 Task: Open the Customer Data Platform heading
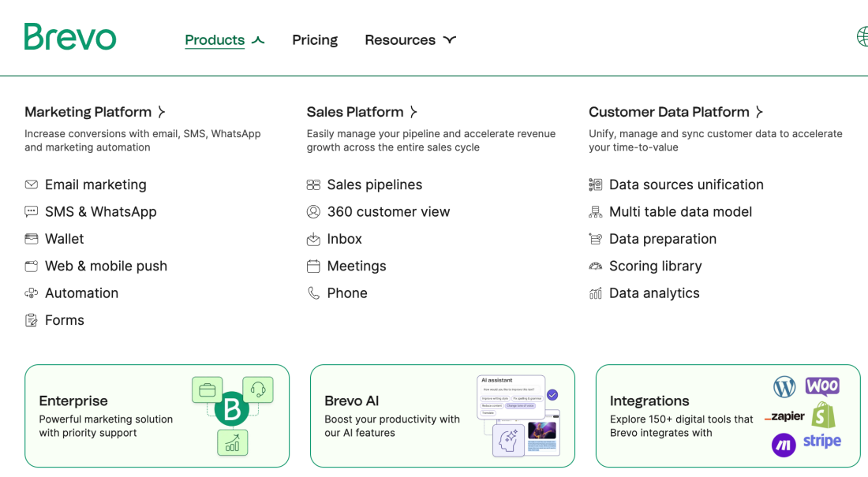pos(675,112)
